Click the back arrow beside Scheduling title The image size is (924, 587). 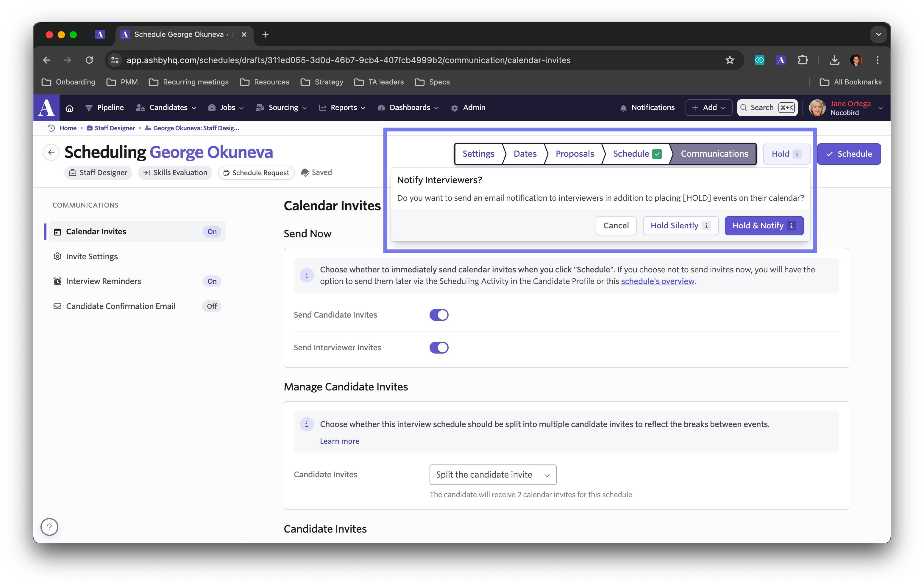click(51, 152)
